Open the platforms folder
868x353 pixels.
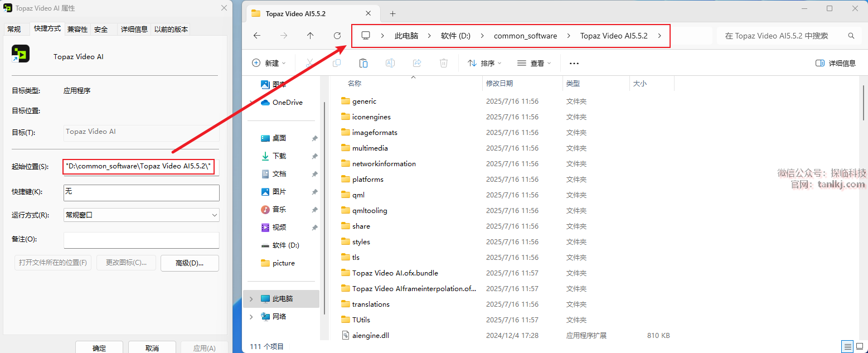(x=367, y=180)
